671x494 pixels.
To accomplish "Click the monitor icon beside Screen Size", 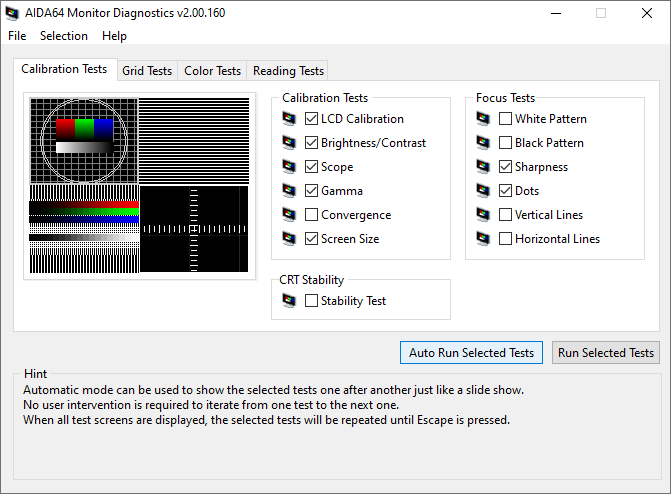I will coord(289,238).
